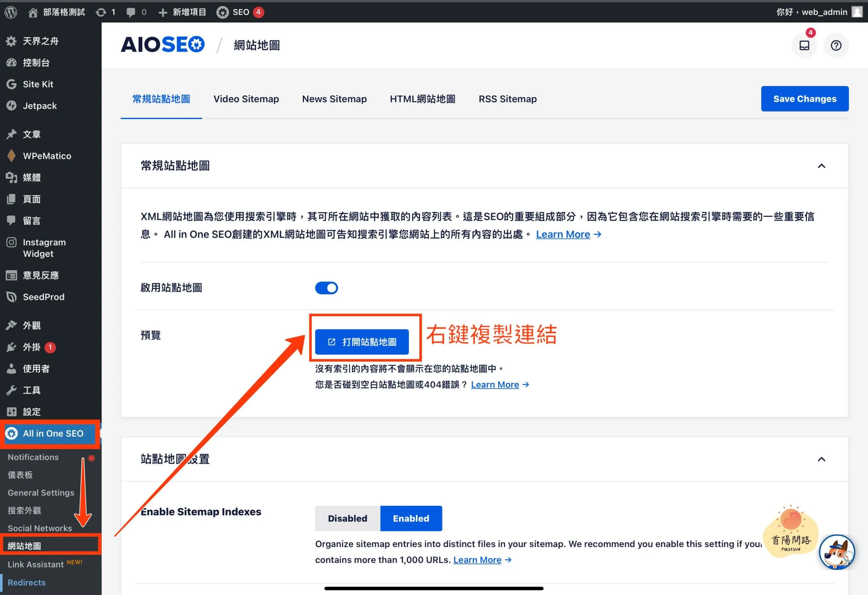Click the help question mark icon
This screenshot has height=595, width=868.
tap(836, 45)
